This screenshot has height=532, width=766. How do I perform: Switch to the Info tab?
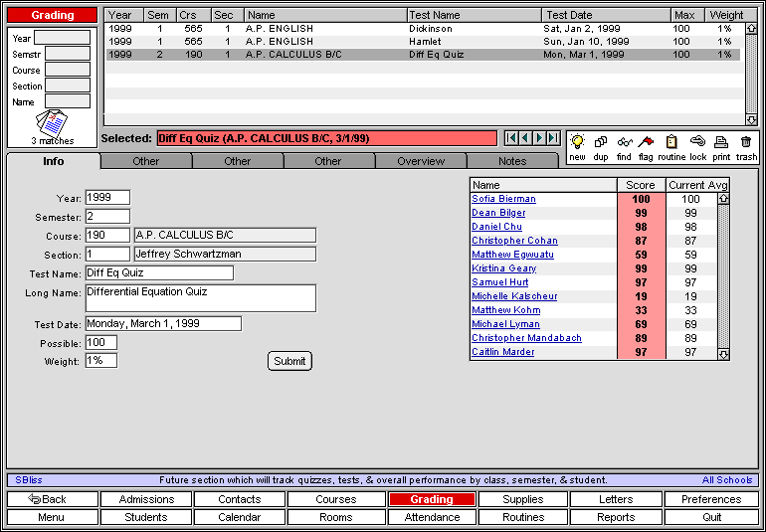54,161
